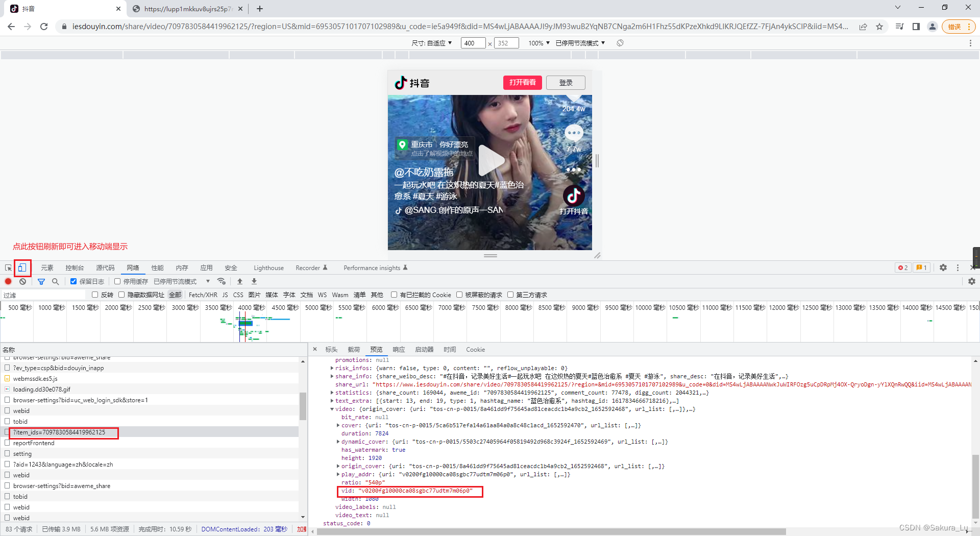Click the device width input field
Screen dimensions: 980x536
tap(473, 43)
